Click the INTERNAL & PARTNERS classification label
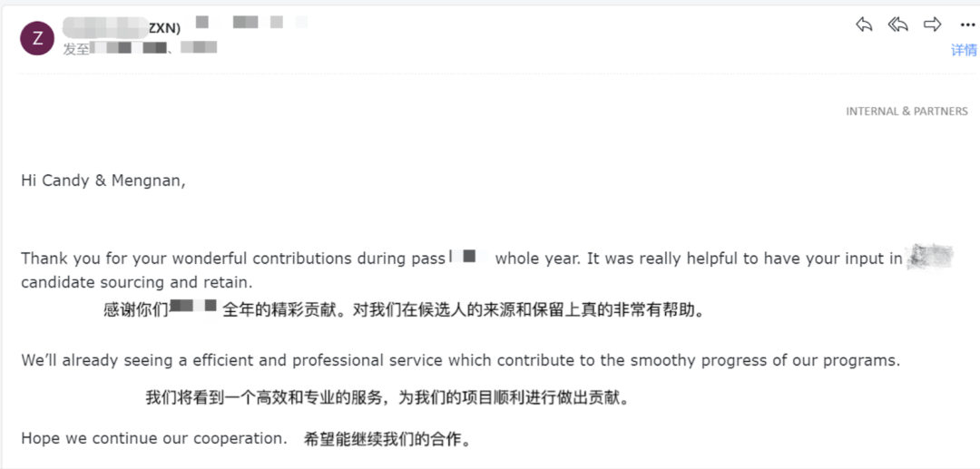The height and width of the screenshot is (469, 980). point(906,112)
